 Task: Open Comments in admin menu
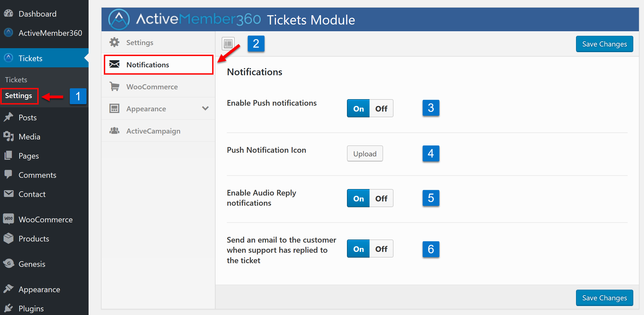[x=44, y=175]
